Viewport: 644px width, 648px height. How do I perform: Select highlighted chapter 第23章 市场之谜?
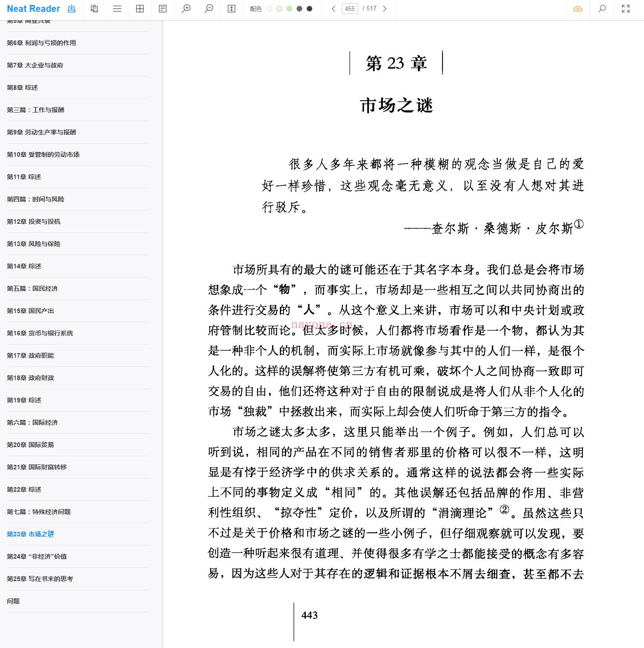point(31,534)
